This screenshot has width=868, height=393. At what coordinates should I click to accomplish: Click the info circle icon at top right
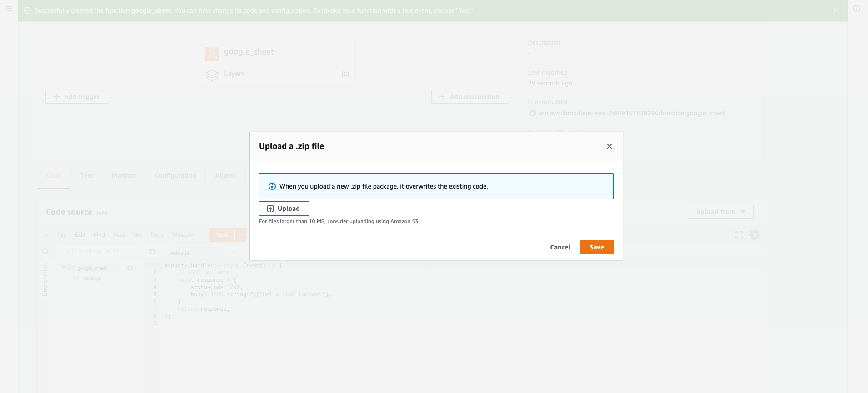click(857, 9)
